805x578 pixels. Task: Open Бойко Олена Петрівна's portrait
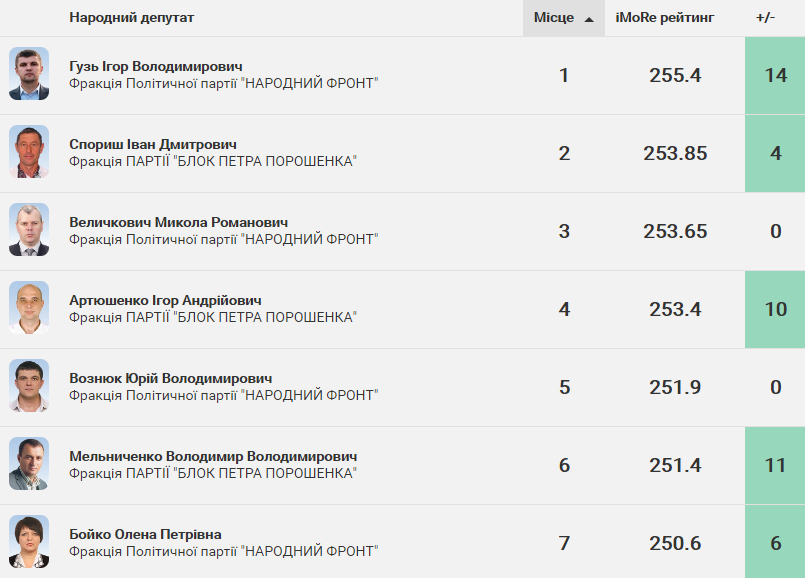(x=29, y=542)
